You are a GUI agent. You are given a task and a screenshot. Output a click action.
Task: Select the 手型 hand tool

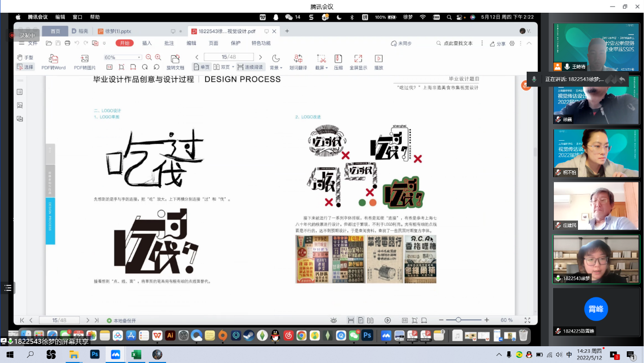tap(25, 57)
